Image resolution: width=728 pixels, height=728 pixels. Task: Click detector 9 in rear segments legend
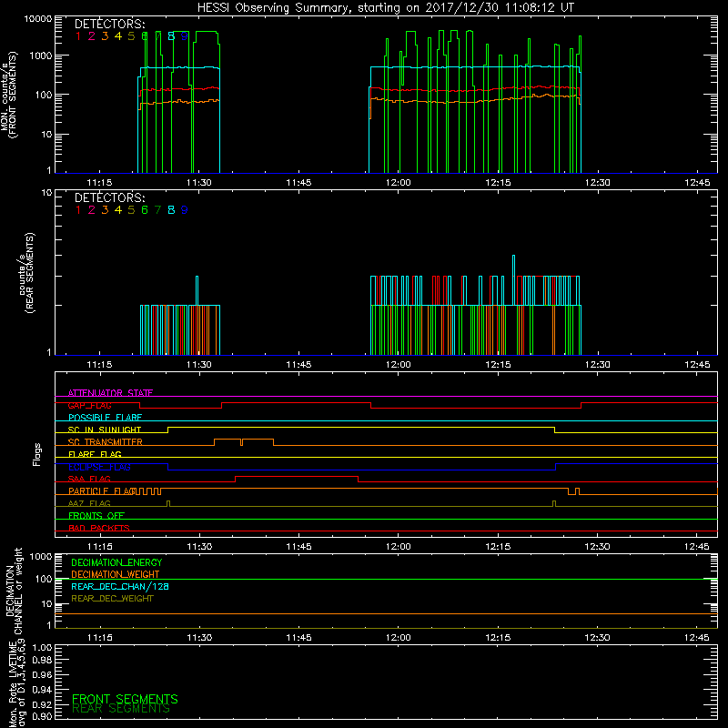185,210
